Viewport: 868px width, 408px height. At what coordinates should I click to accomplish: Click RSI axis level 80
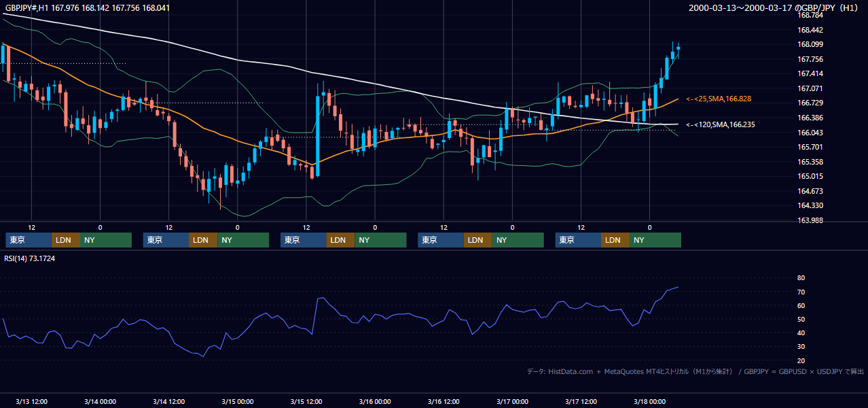coord(801,278)
